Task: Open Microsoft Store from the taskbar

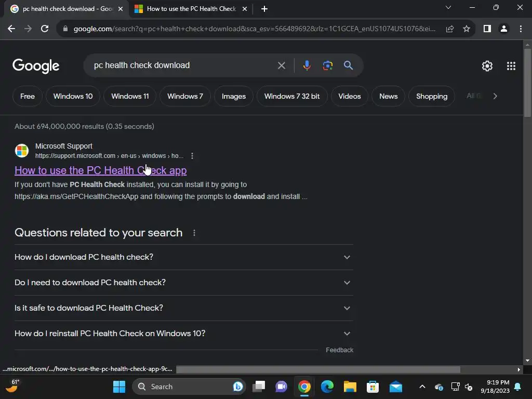Action: 373,387
